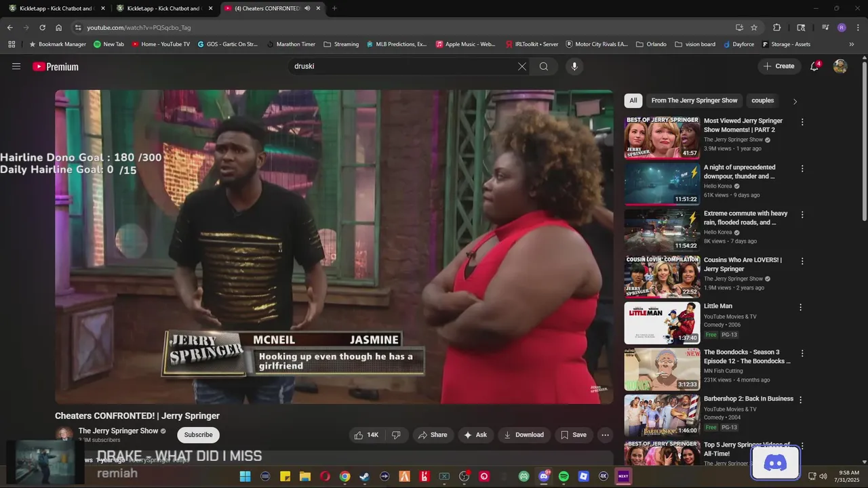Show more filter chips with right arrow
The image size is (868, 488).
[x=795, y=101]
